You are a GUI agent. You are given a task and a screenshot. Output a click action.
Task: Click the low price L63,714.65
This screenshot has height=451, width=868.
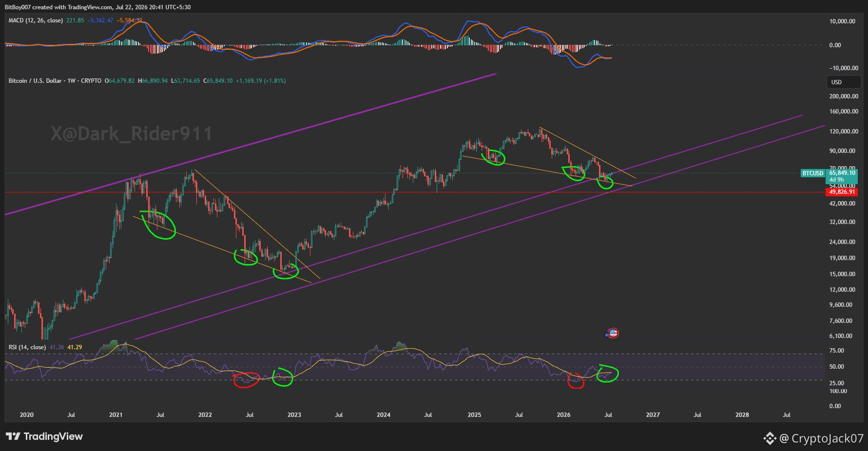(186, 81)
